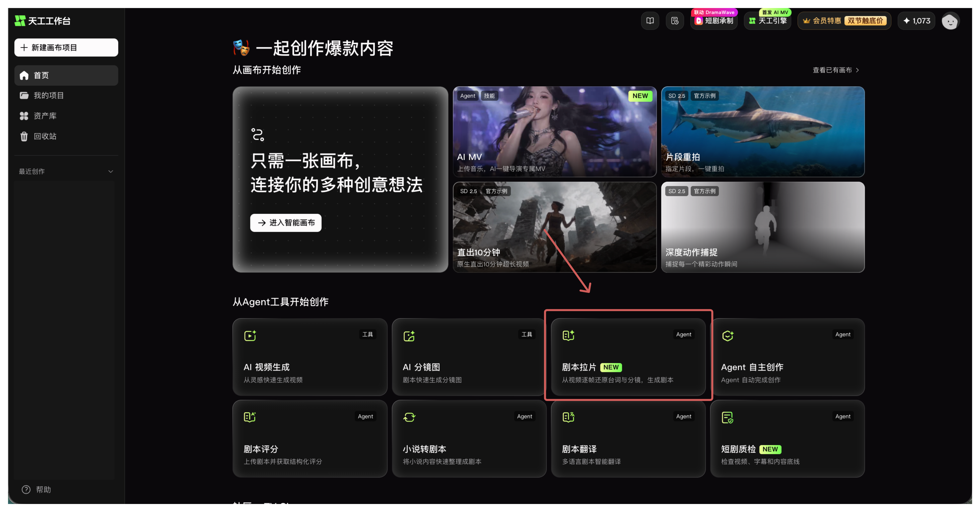Click the 短剧质检 card icon
This screenshot has width=980, height=512.
click(727, 417)
